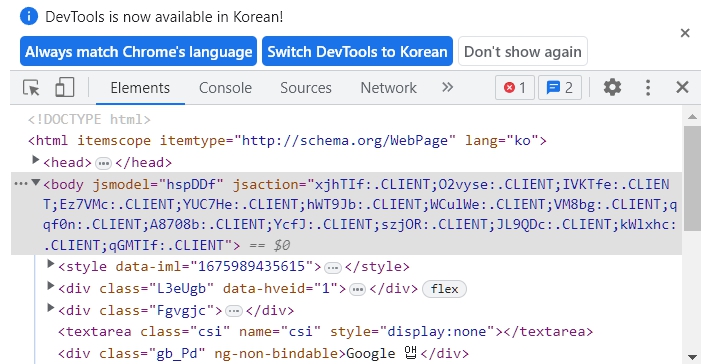
Task: Open the three-dot actions beside body node
Action: click(21, 184)
